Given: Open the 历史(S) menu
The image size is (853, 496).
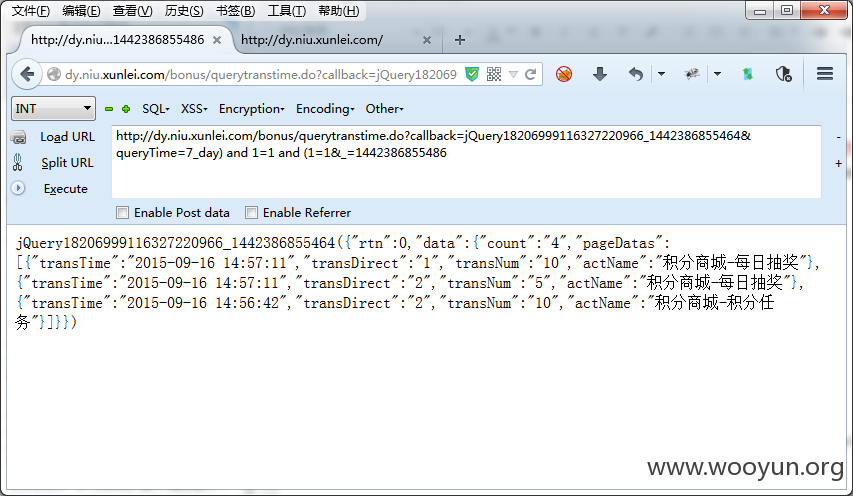Looking at the screenshot, I should click(184, 10).
